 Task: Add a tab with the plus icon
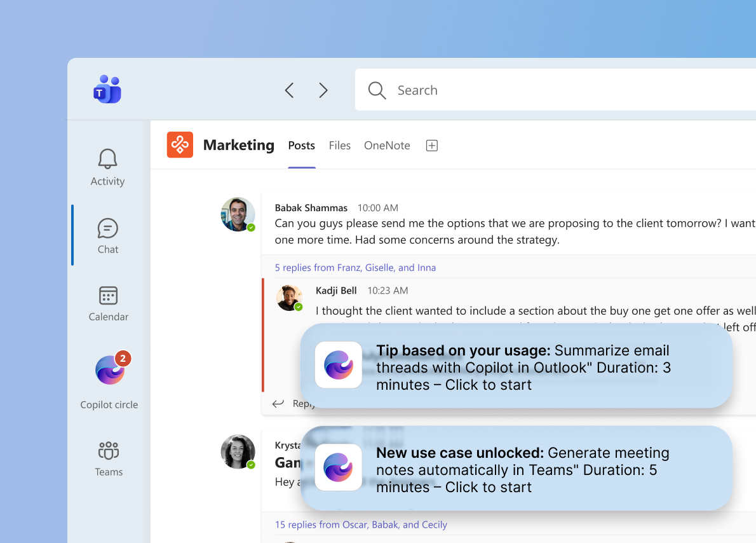(432, 145)
